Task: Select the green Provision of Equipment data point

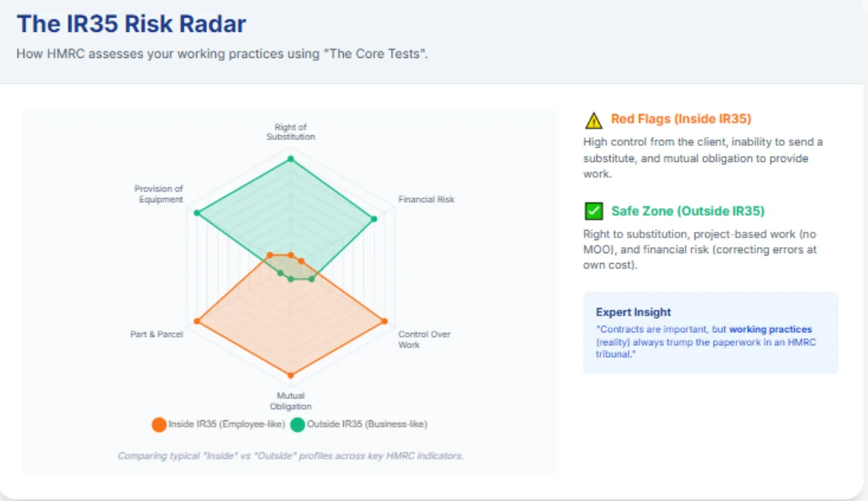Action: 197,214
